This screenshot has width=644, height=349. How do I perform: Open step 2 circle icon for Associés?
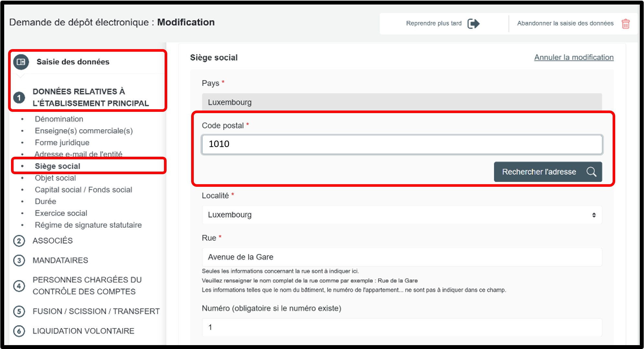tap(19, 241)
